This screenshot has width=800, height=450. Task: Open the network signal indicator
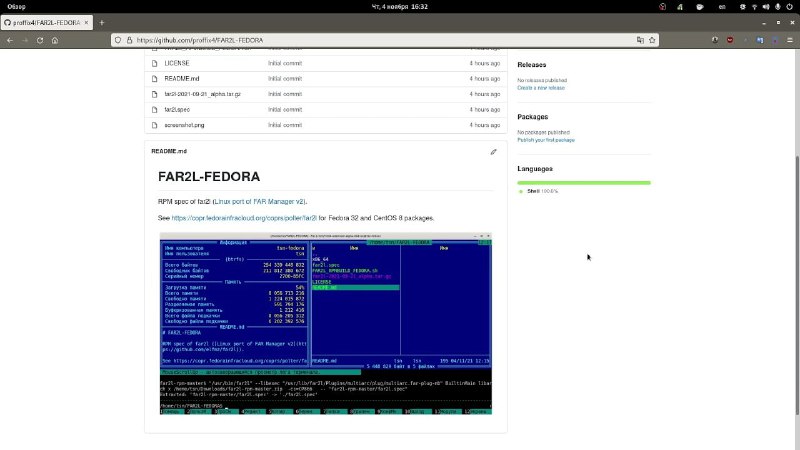pos(754,7)
